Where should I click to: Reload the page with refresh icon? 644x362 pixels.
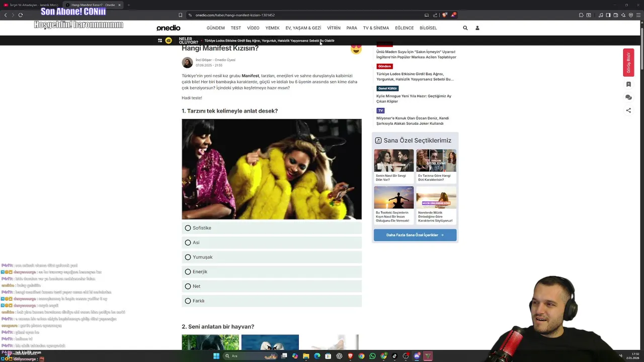(20, 15)
